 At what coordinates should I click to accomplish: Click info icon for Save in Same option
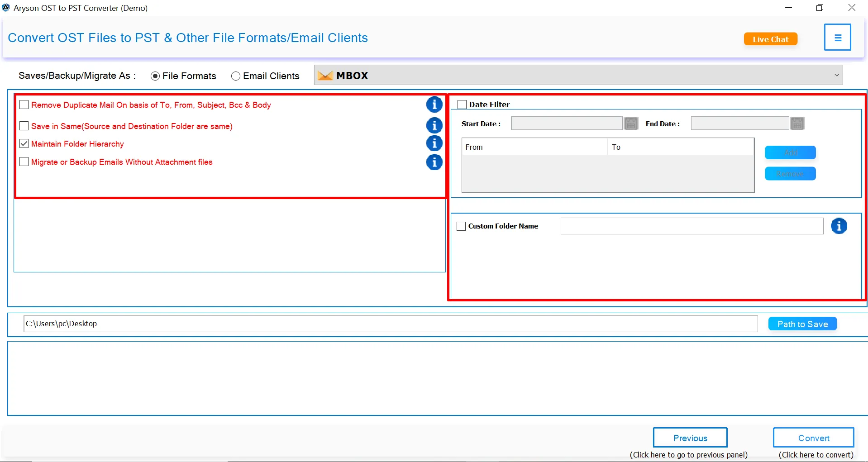[x=434, y=125]
